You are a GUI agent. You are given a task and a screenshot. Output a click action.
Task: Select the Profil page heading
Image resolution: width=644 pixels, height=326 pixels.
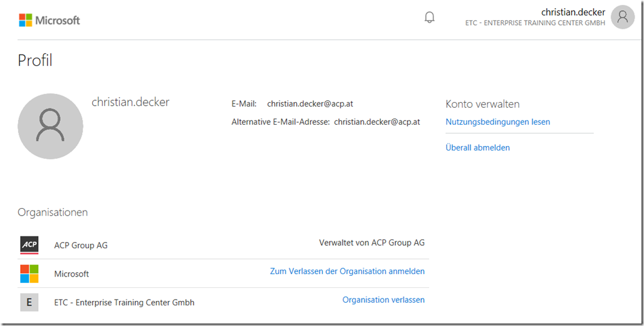[x=35, y=60]
